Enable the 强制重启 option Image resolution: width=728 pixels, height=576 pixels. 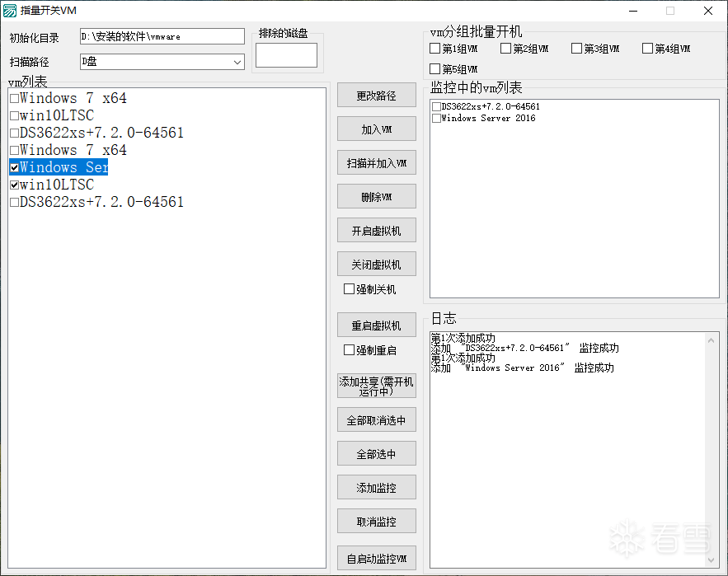[x=350, y=350]
